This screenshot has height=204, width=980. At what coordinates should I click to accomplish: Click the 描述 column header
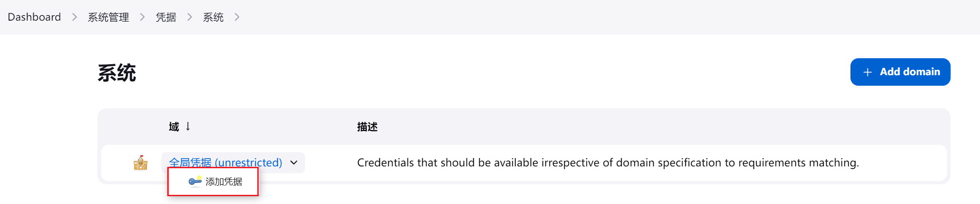tap(368, 127)
